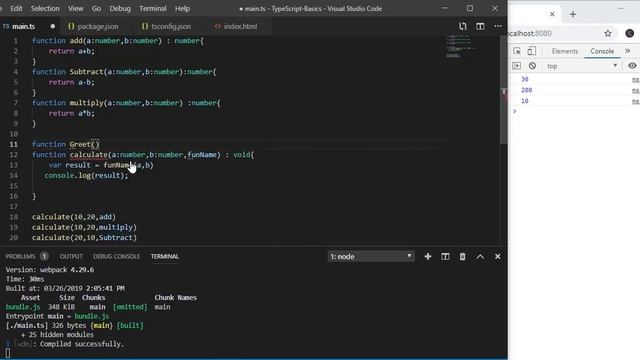
Task: Open the Terminal menu
Action: pyautogui.click(x=153, y=8)
